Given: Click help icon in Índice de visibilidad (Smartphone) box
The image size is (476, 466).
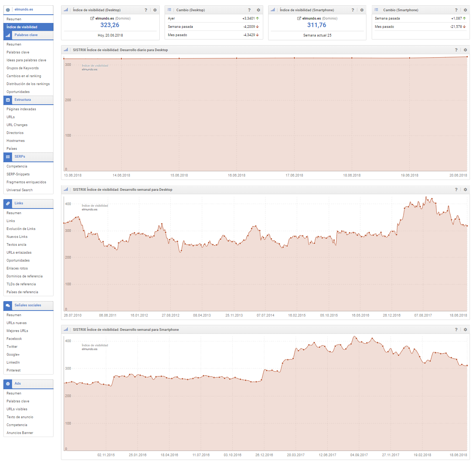Looking at the screenshot, I should click(352, 10).
